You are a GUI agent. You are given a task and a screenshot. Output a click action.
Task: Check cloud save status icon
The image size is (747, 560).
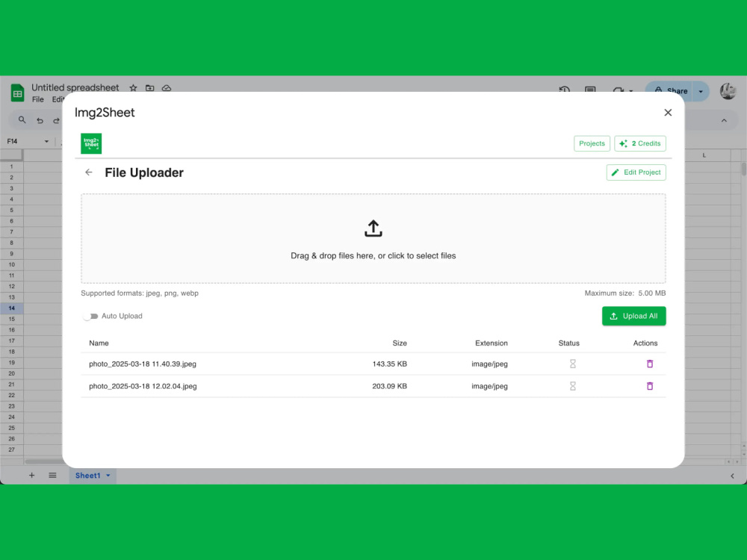[167, 88]
